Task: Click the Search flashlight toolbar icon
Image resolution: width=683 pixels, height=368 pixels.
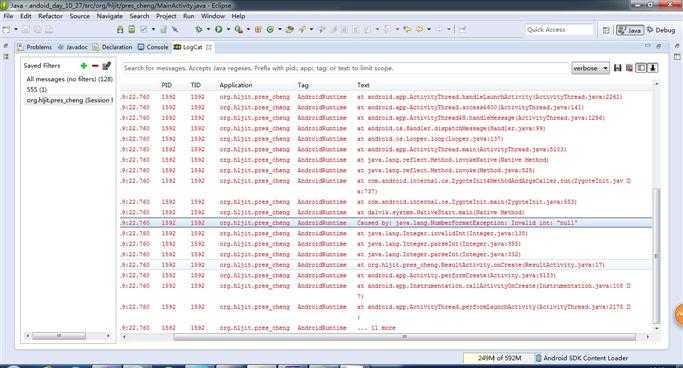Action: tap(302, 29)
